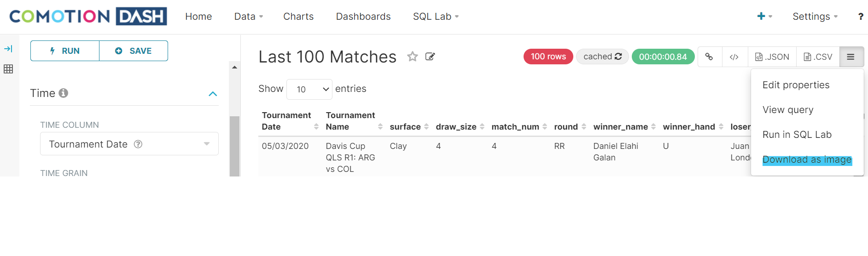Select Download as image menu item
Viewport: 868px width, 256px height.
click(807, 159)
